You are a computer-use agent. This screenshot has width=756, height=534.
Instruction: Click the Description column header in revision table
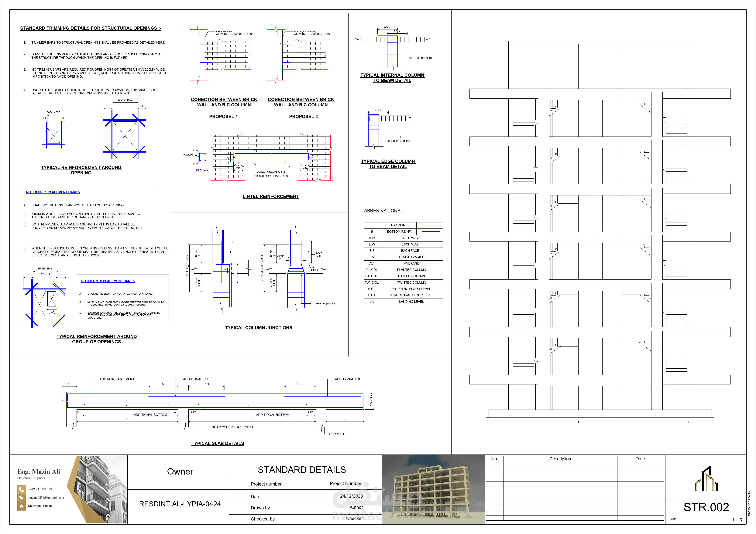click(560, 459)
